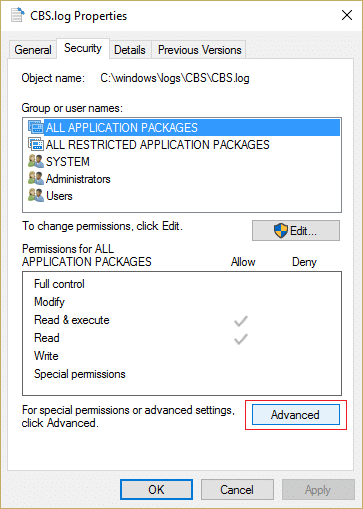Click the SYSTEM user group icon
The height and width of the screenshot is (509, 363).
[36, 161]
